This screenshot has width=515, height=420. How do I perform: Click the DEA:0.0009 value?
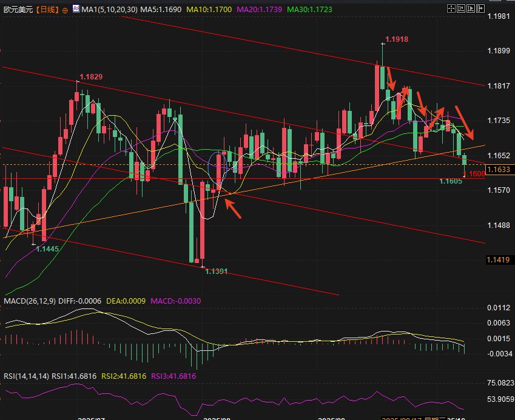pyautogui.click(x=126, y=301)
